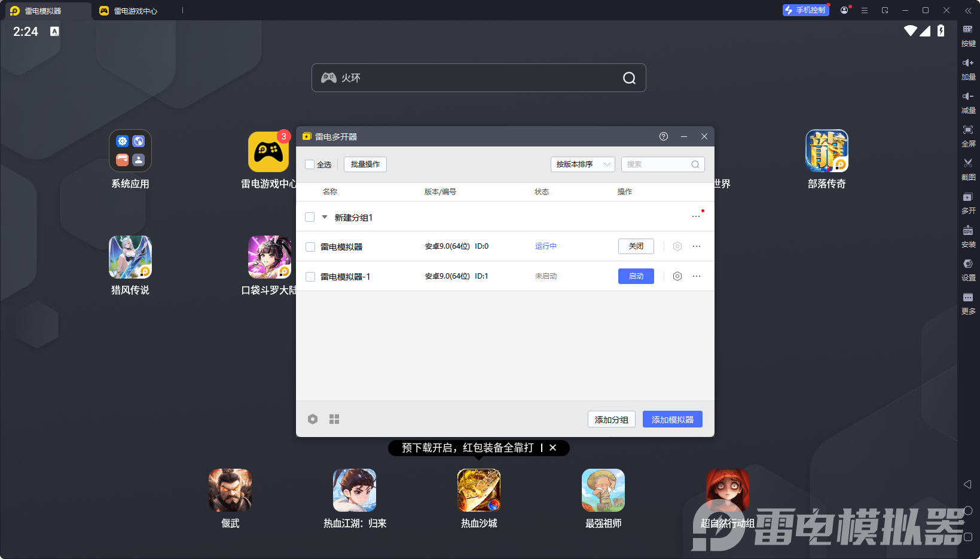Open the 手机控制 phone control feature
Image resolution: width=980 pixels, height=559 pixels.
[805, 10]
